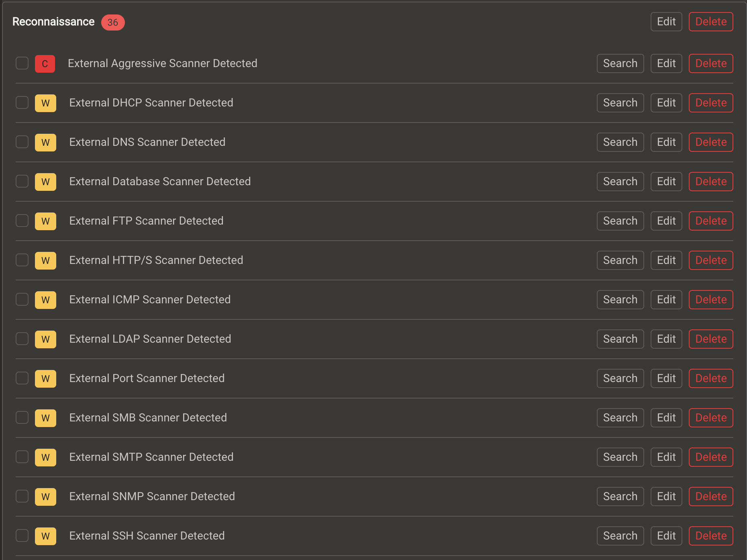Screen dimensions: 747x560
Task: Select the External HTTP/S Scanner Detected checkbox
Action: coord(22,260)
